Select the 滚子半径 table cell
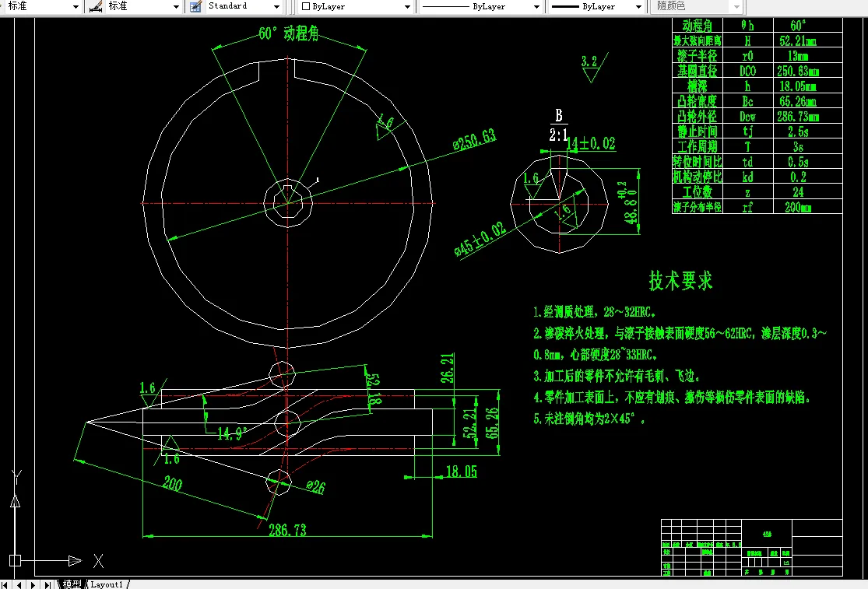The width and height of the screenshot is (868, 589). [x=698, y=56]
